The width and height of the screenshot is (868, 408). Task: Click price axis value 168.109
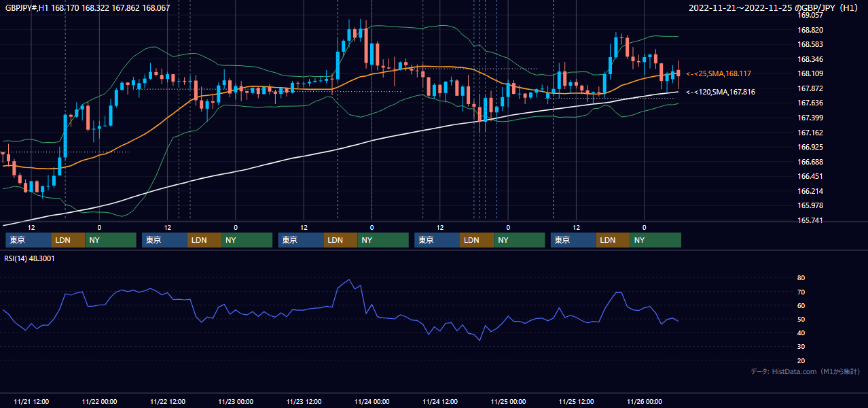[x=810, y=73]
